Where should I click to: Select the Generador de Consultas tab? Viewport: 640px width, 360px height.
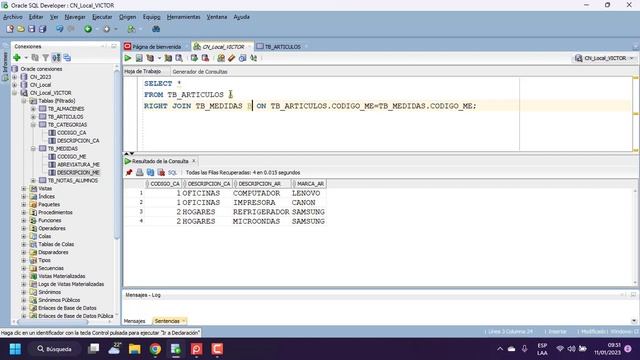[200, 71]
